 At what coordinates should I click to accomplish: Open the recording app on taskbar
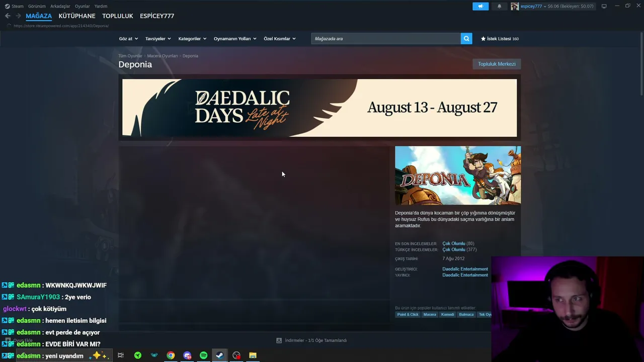(236, 355)
